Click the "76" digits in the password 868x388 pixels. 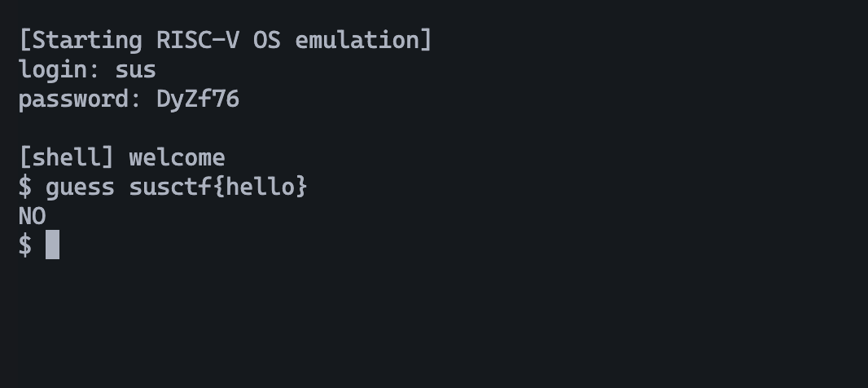click(x=225, y=99)
